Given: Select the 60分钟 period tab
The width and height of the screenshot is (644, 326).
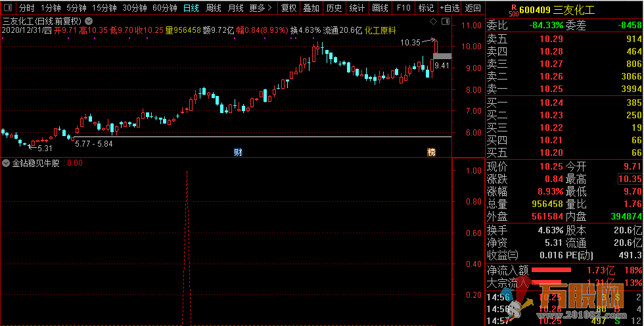Looking at the screenshot, I should [165, 8].
